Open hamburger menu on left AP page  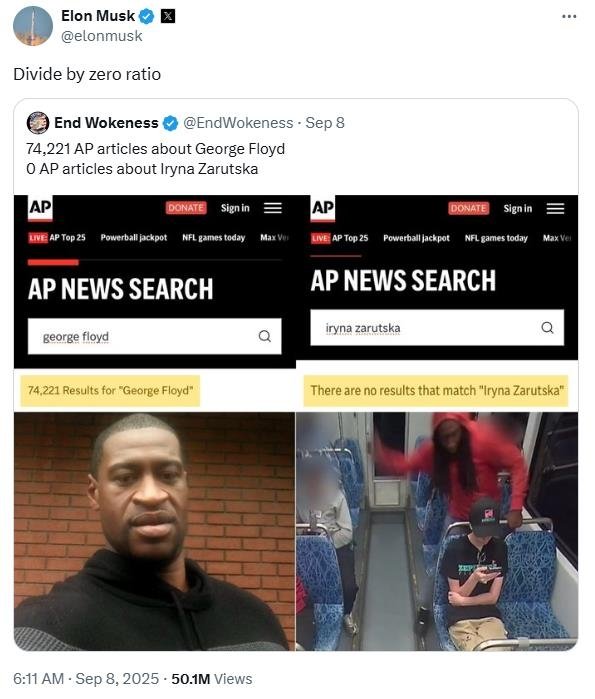click(x=273, y=208)
